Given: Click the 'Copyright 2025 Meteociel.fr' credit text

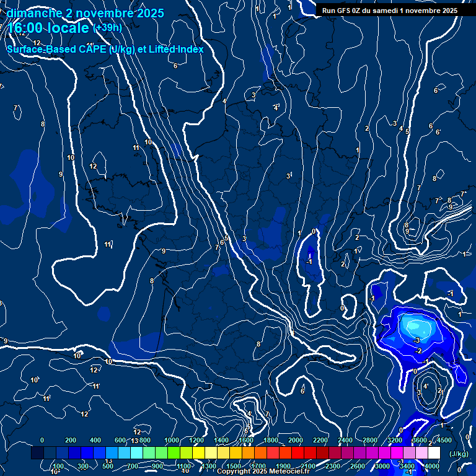Looking at the screenshot, I should pyautogui.click(x=263, y=471).
